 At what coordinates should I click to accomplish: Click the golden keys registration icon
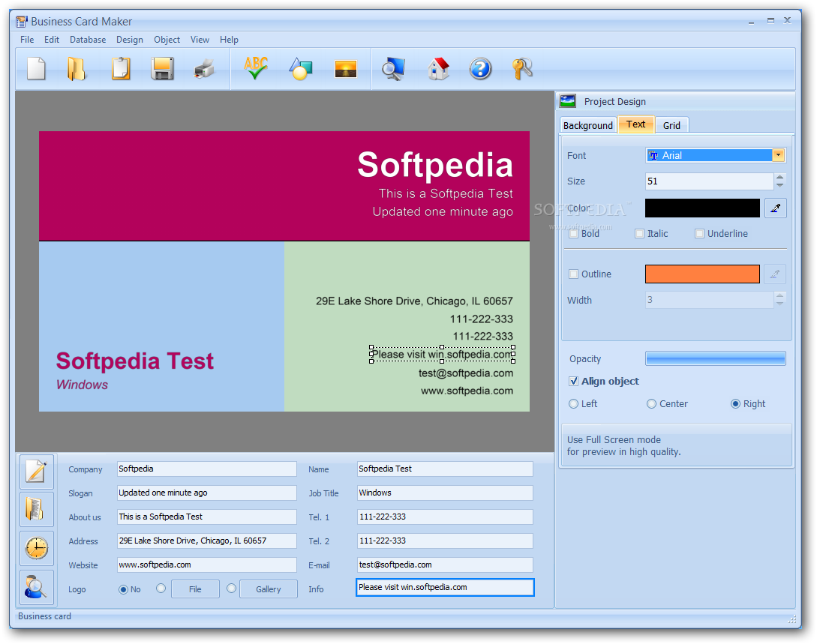click(x=521, y=69)
